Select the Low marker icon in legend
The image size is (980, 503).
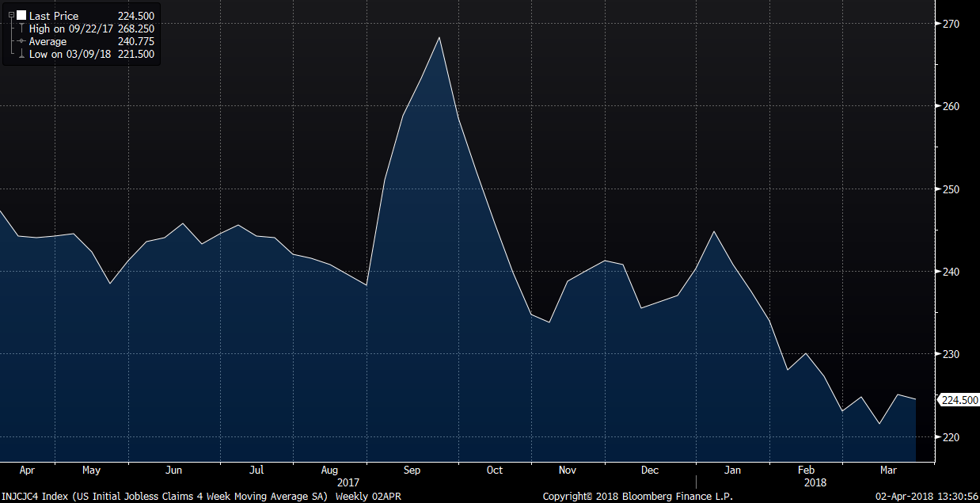point(21,54)
